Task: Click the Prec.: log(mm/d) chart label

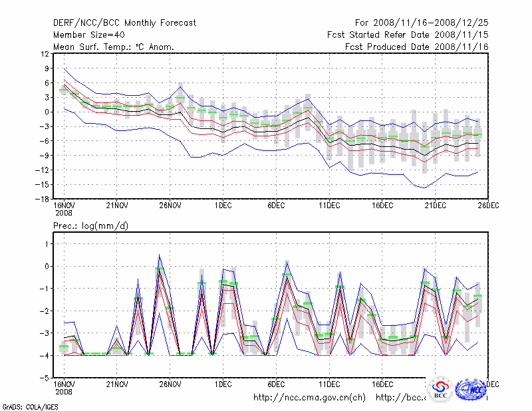Action: click(90, 226)
